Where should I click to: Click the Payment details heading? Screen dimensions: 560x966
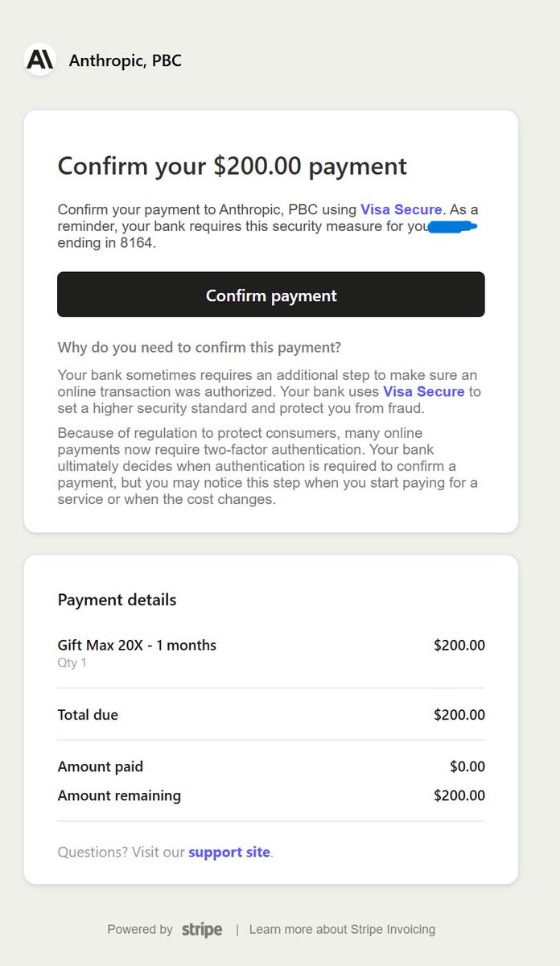tap(117, 600)
